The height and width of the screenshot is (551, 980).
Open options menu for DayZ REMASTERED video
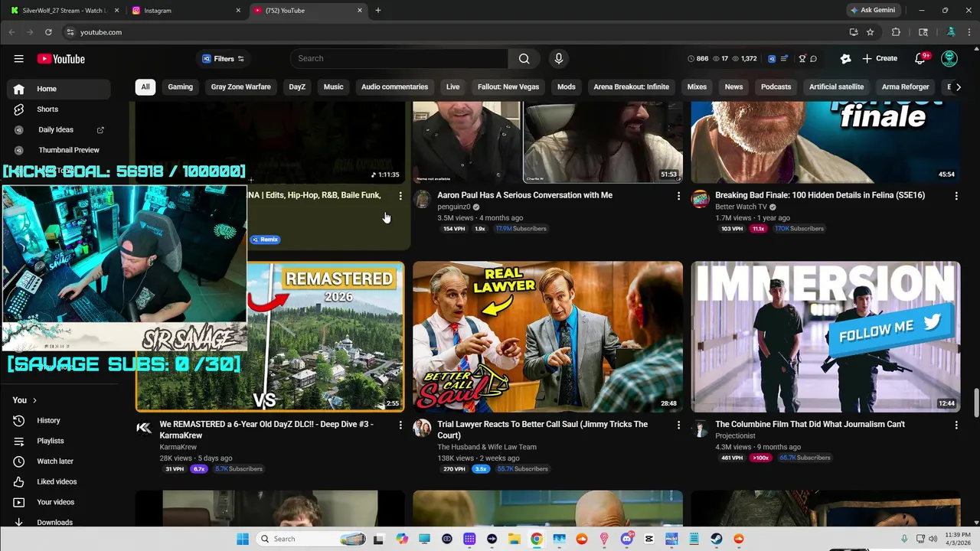[x=400, y=425]
